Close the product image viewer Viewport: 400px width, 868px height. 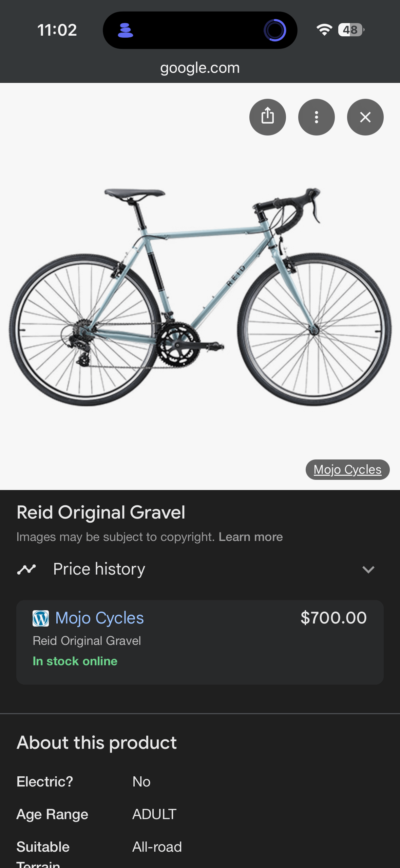[x=365, y=117]
